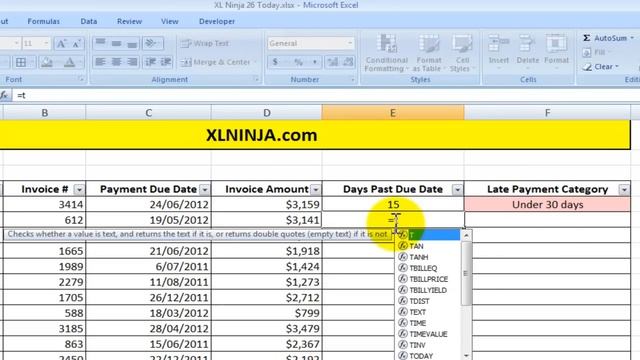Viewport: 640px width, 360px height.
Task: Center text horizontally
Action: [x=116, y=62]
